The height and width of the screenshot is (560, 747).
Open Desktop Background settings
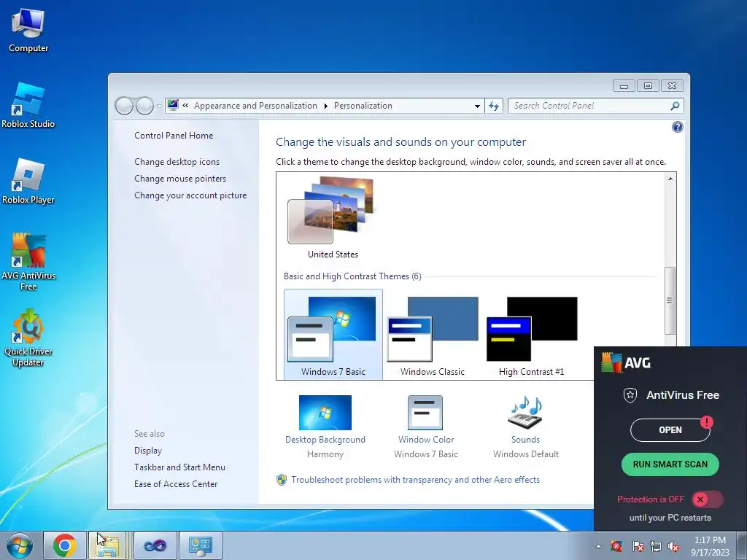coord(325,427)
